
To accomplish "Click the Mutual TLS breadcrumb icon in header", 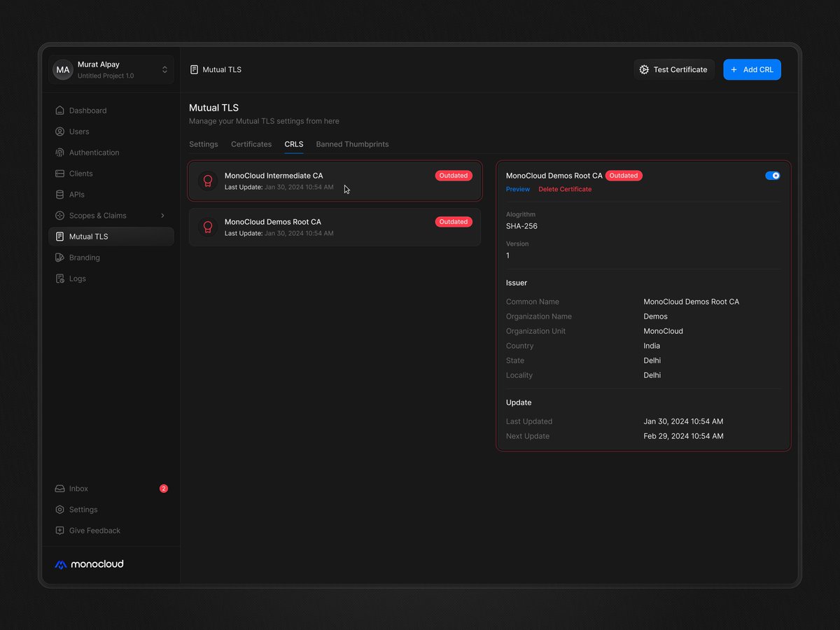I will 194,70.
